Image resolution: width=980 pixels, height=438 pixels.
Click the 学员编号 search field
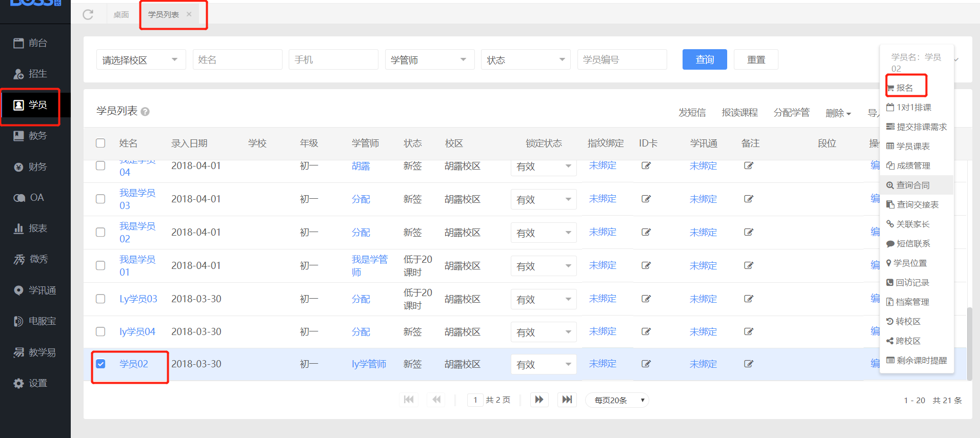point(622,59)
